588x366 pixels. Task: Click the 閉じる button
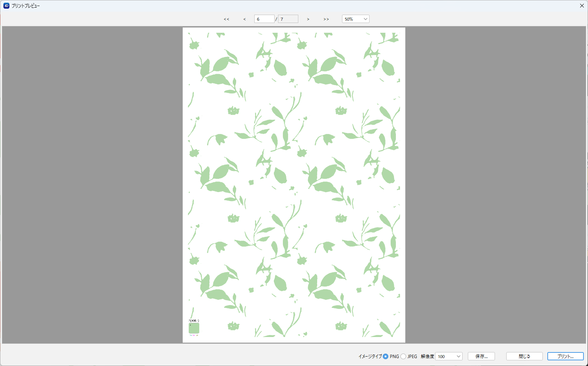tap(524, 357)
